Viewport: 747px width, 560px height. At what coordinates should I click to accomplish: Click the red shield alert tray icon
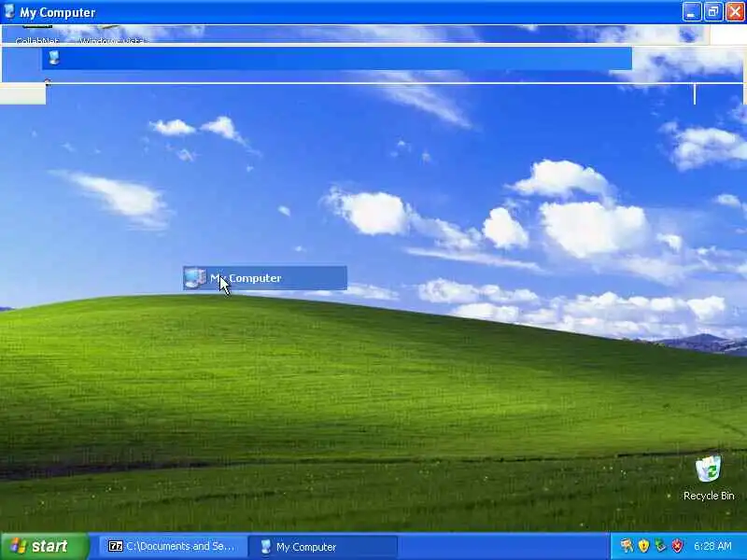(677, 546)
